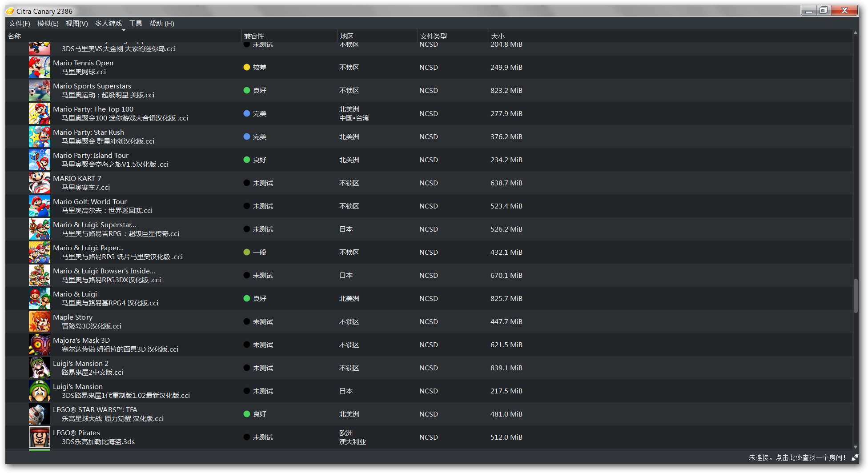
Task: Click the blue 完美 dot for Mario Party: The Top 100
Action: click(x=247, y=113)
